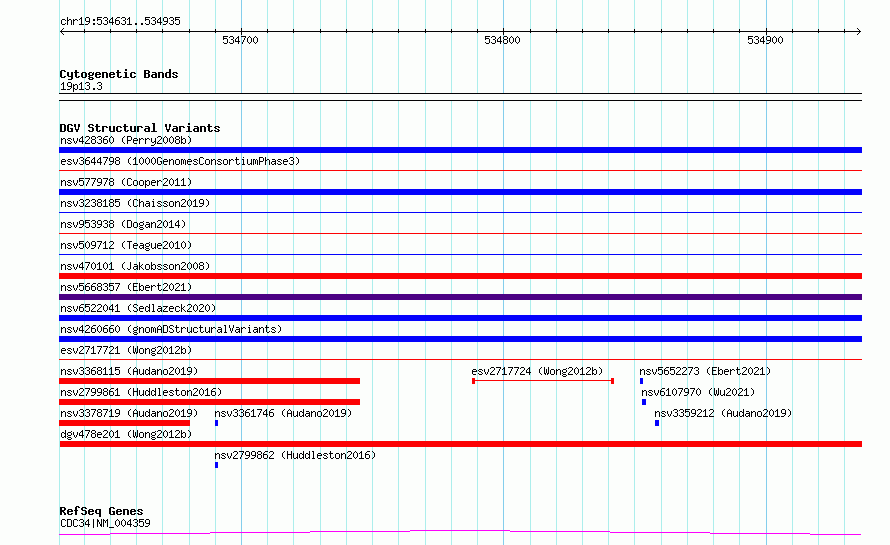Viewport: 890px width, 545px height.
Task: Click the RefSeq Genes track heading
Action: 101,511
